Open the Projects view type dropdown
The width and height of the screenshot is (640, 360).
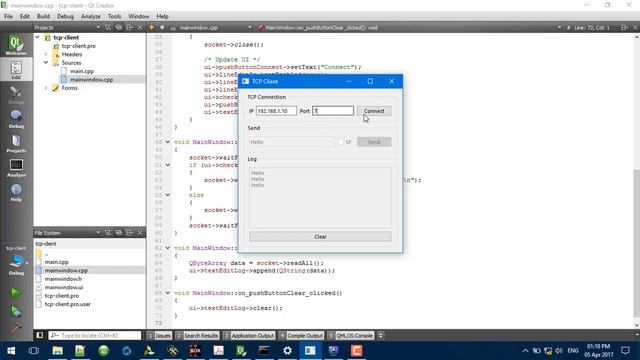pos(98,27)
